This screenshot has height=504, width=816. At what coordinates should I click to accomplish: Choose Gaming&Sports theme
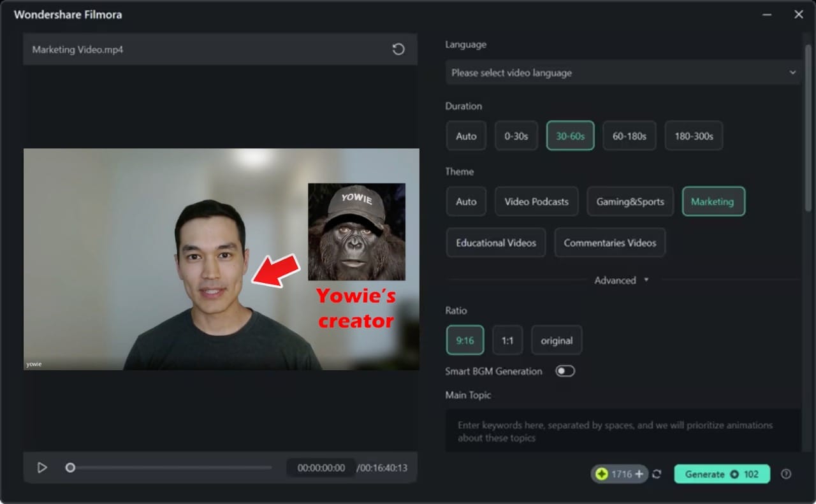[630, 201]
